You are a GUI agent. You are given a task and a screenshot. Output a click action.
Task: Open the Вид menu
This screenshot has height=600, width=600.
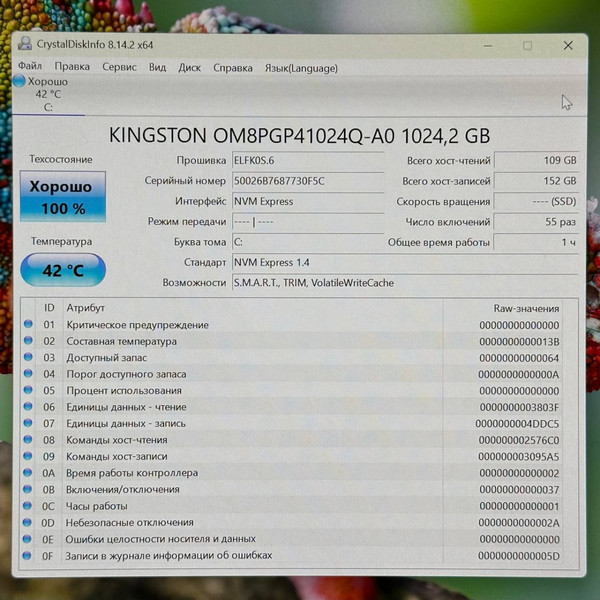tap(157, 67)
